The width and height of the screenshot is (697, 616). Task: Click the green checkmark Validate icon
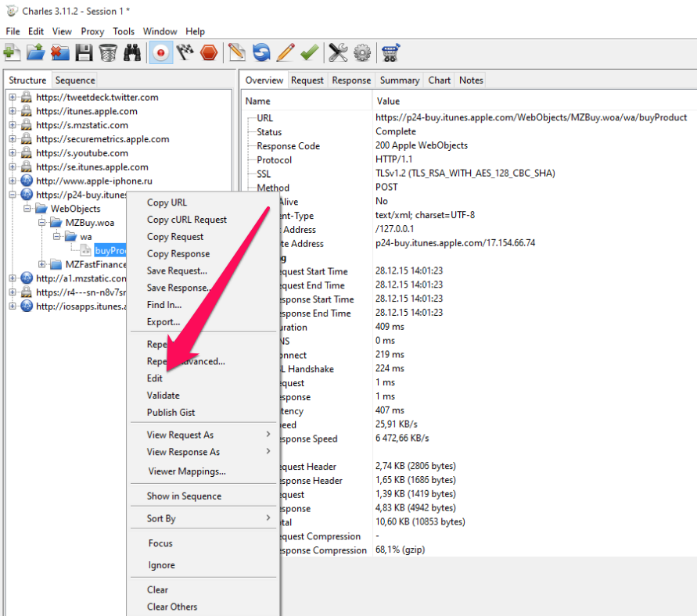click(x=309, y=52)
